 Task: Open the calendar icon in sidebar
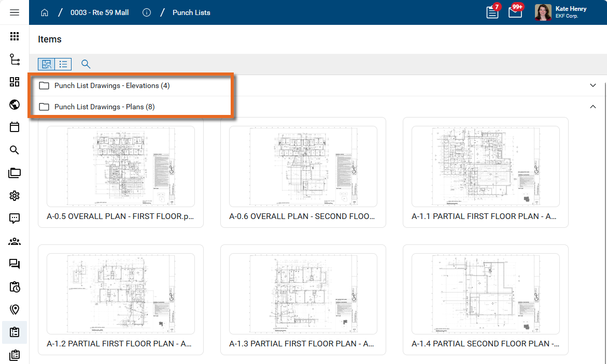coord(15,127)
